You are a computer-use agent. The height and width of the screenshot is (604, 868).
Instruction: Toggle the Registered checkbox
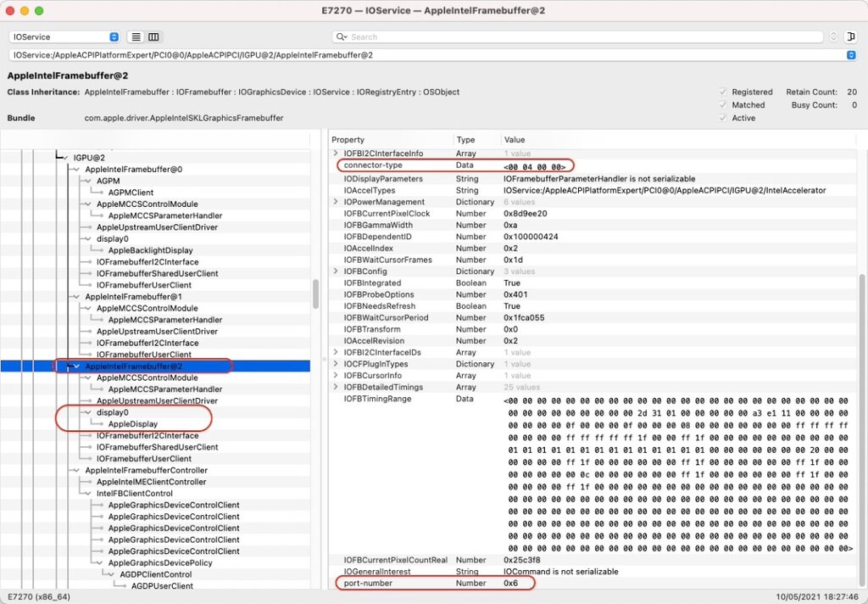tap(723, 92)
